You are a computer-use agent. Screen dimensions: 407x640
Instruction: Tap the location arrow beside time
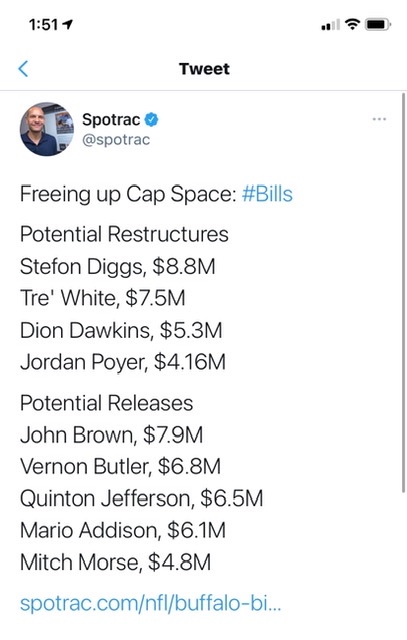tap(68, 25)
